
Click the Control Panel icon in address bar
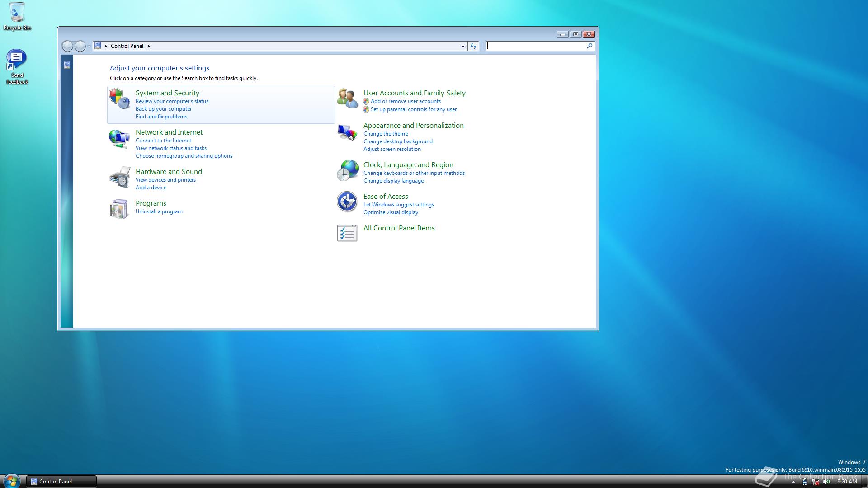click(x=98, y=46)
